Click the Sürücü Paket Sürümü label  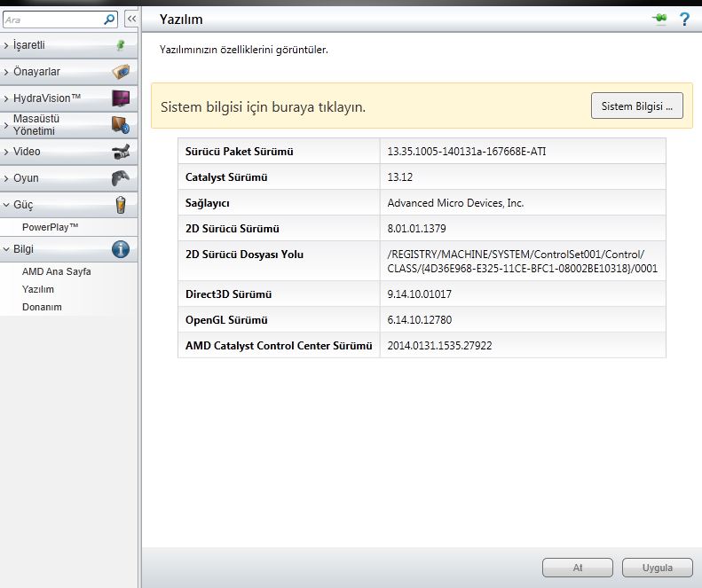pyautogui.click(x=239, y=152)
